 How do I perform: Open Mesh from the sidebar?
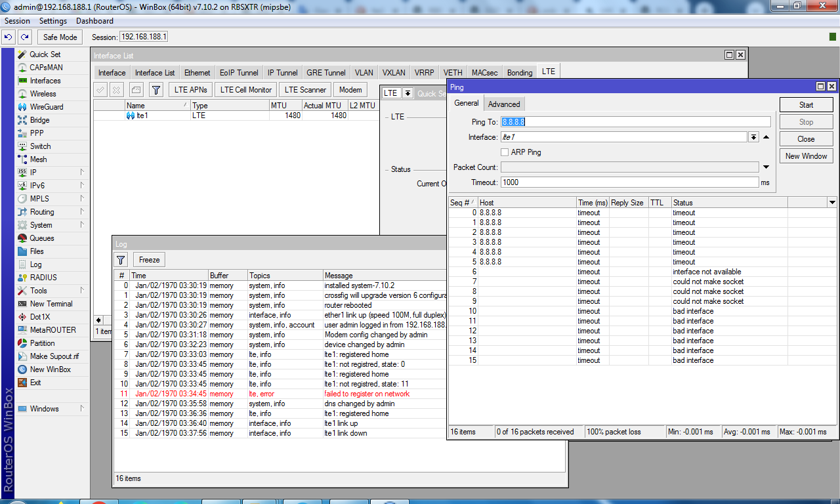point(38,159)
